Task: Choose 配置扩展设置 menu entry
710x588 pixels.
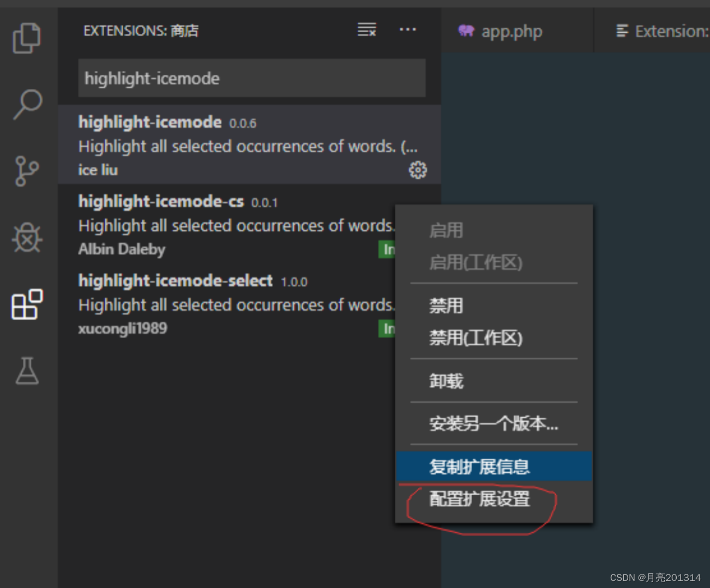Action: click(494, 499)
